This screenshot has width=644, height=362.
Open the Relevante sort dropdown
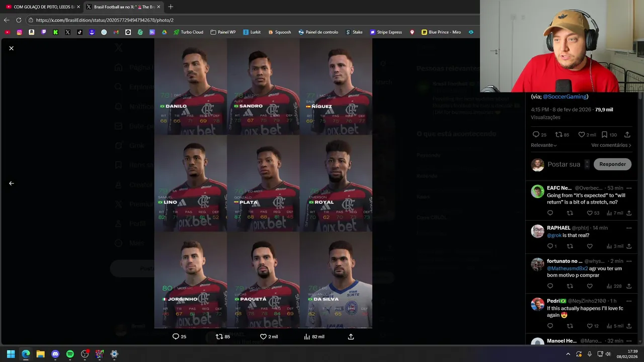pos(544,145)
